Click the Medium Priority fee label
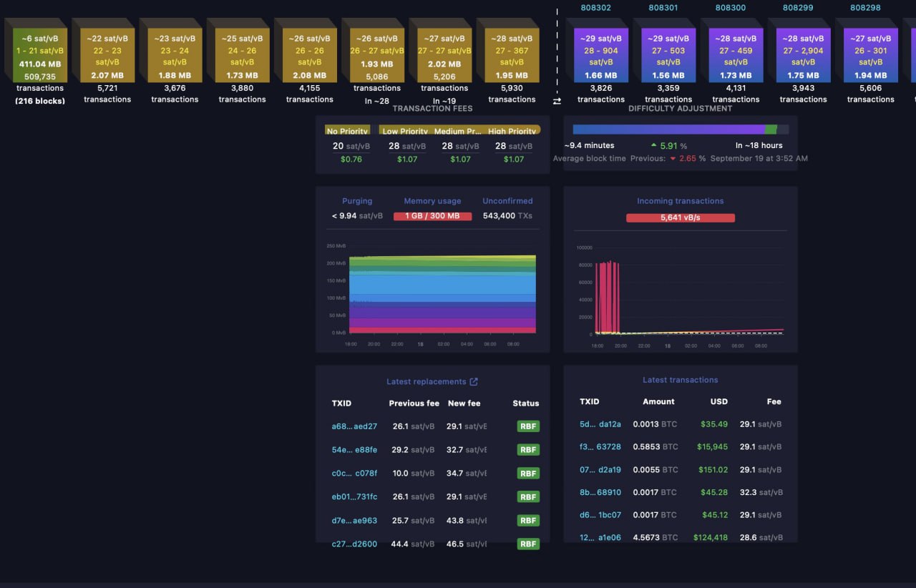The height and width of the screenshot is (588, 916). click(x=459, y=131)
